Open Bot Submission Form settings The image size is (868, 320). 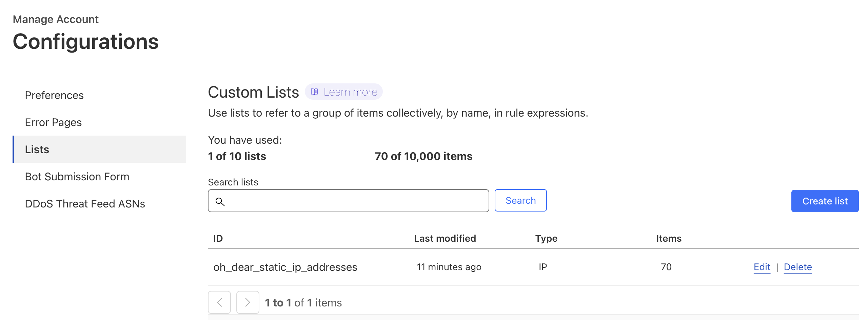[x=77, y=177]
